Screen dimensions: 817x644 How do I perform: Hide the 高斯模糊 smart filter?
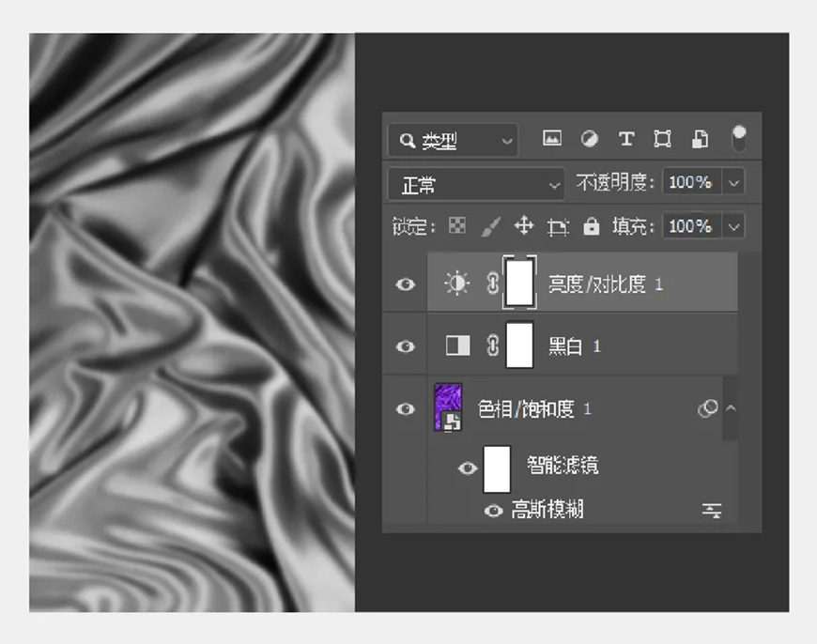[492, 509]
